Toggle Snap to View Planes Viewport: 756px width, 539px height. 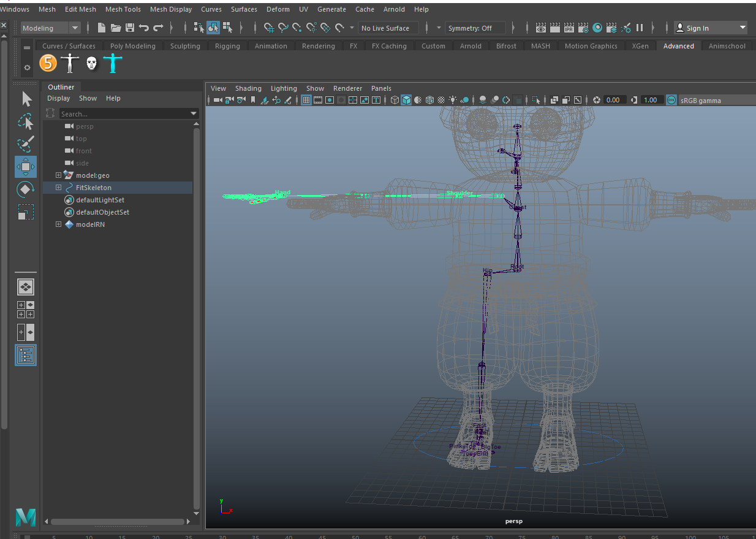pos(325,28)
